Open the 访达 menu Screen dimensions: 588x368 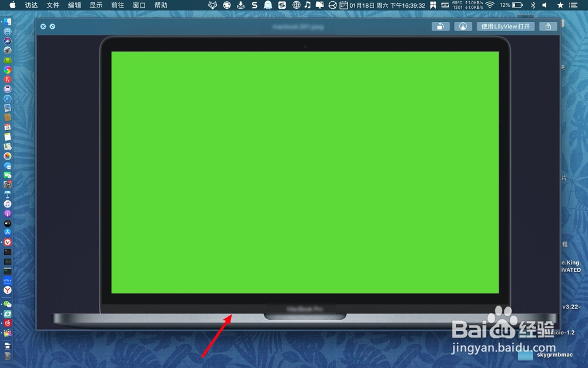click(x=31, y=5)
